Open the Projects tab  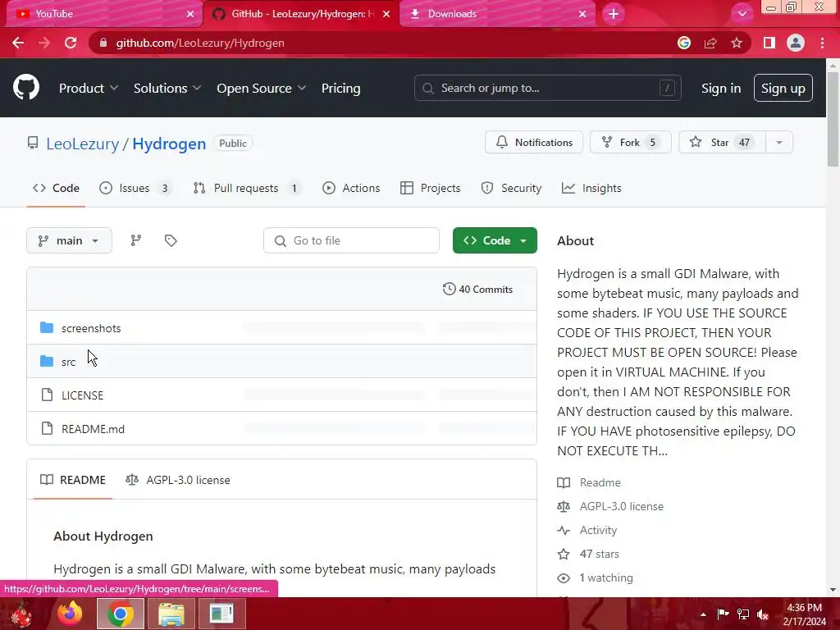pos(431,188)
